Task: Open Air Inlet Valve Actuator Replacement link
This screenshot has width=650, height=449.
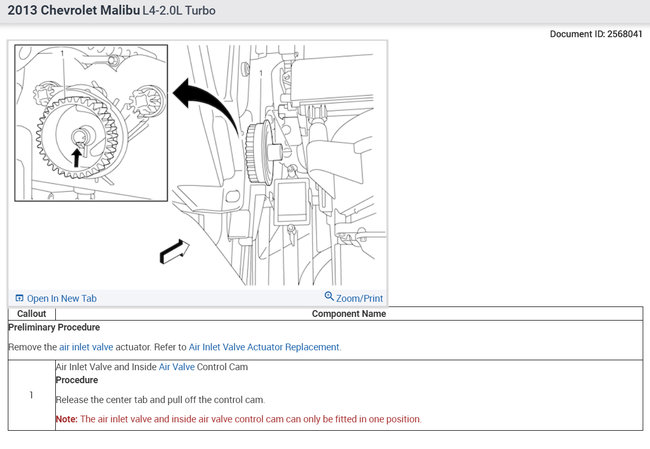Action: (264, 347)
